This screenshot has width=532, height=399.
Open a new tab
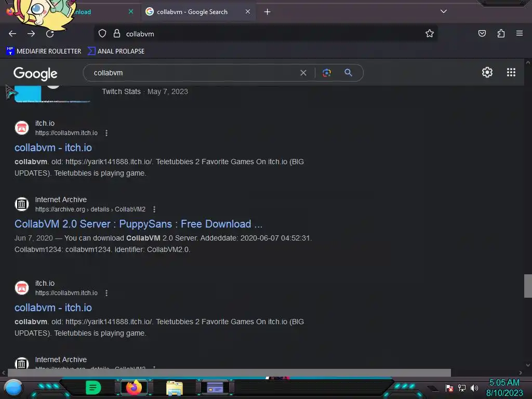(268, 12)
